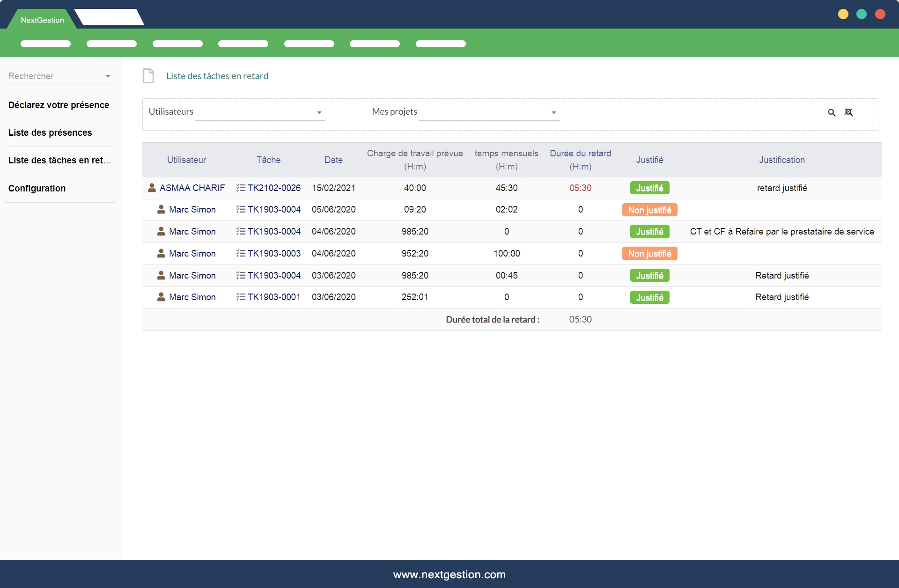Expand the Mes projets dropdown
This screenshot has width=899, height=588.
point(489,112)
